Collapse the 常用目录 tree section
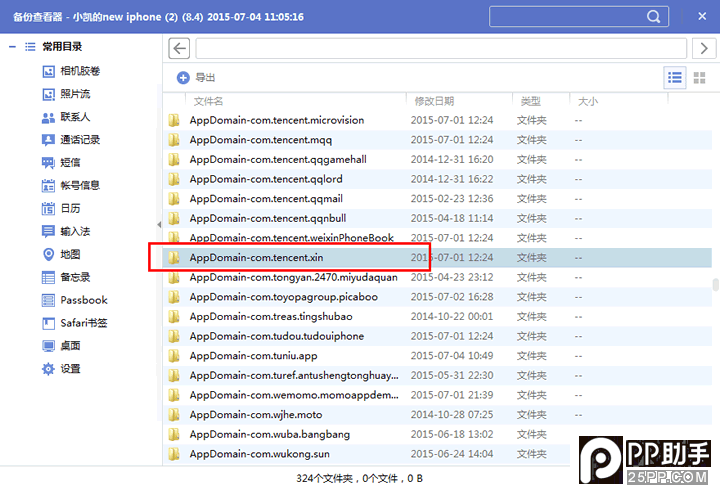The image size is (720, 491). (12, 47)
